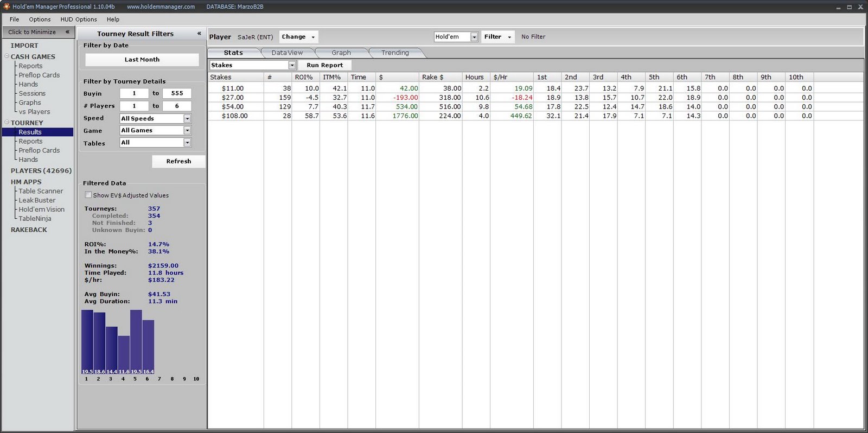
Task: Open Sessions under CASH GAMES
Action: (32, 93)
